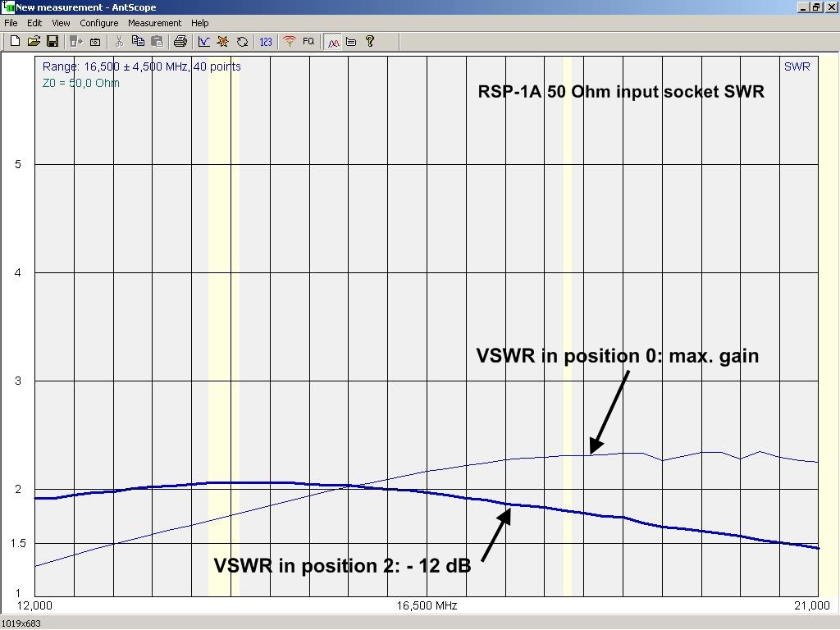
Task: Click the 16,500 MHz center frequency label
Action: tap(427, 606)
